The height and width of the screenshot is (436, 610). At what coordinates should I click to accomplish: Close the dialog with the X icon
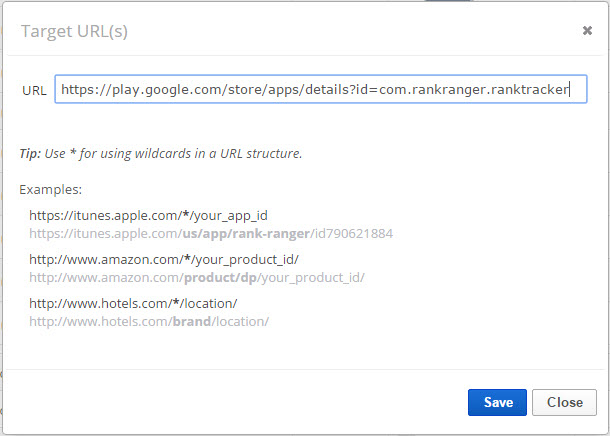click(587, 31)
